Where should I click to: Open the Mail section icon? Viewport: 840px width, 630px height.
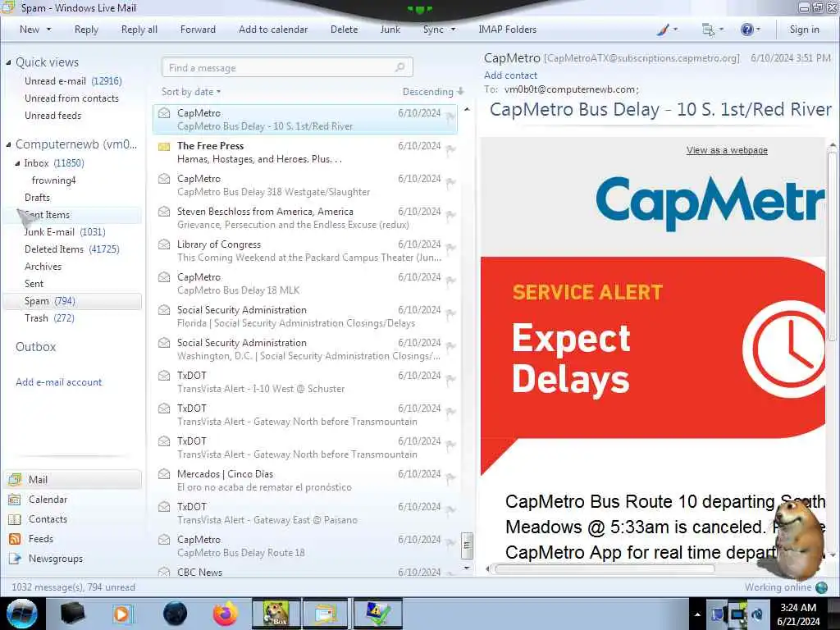tap(15, 479)
